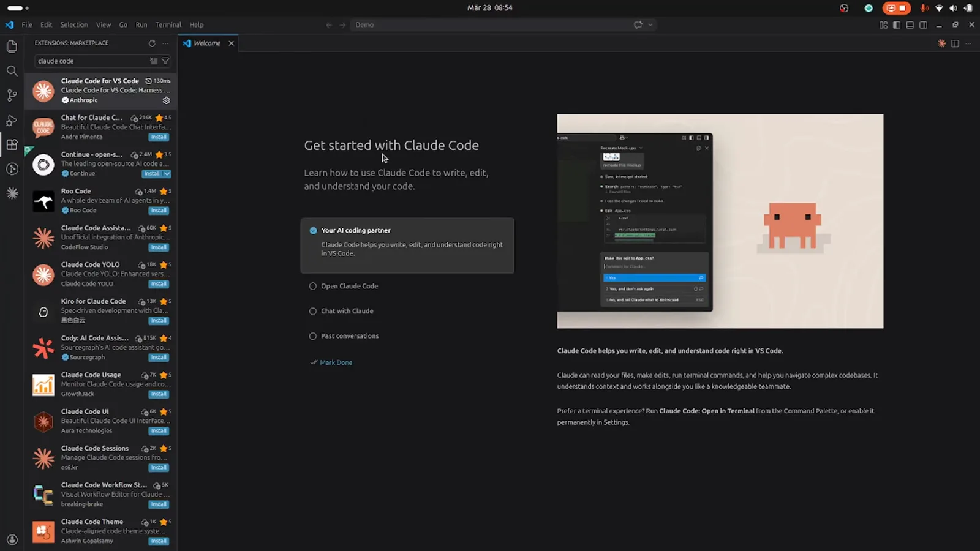The width and height of the screenshot is (980, 551).
Task: Install the Kiro for Claude Code extension
Action: (159, 321)
